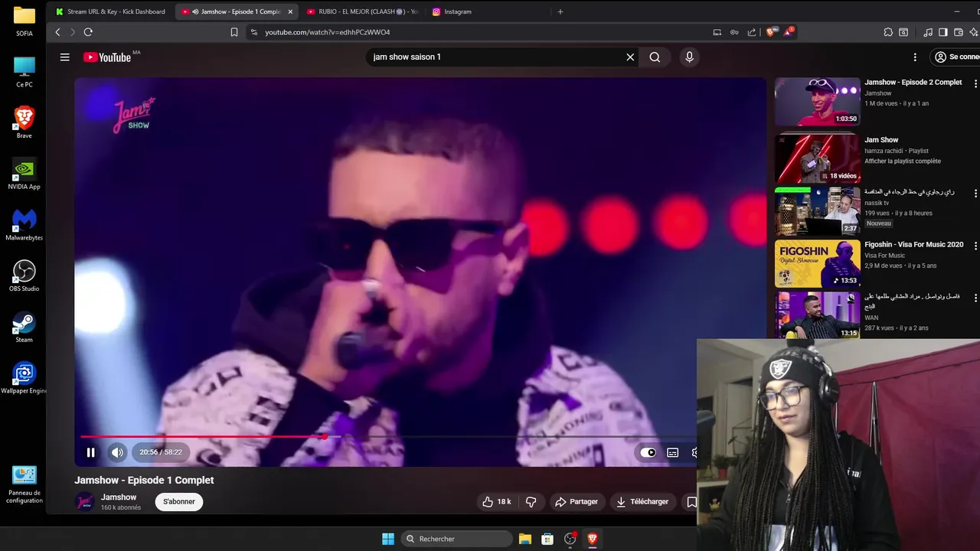This screenshot has height=551, width=980.
Task: Toggle subtitles captions in player
Action: tap(673, 452)
